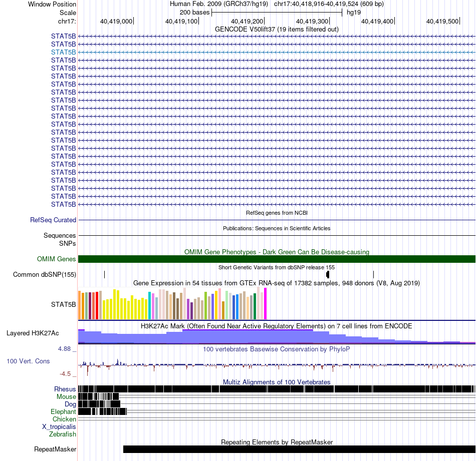Select the Elephant alignment label
Screen dimensions: 476x461
coord(63,411)
